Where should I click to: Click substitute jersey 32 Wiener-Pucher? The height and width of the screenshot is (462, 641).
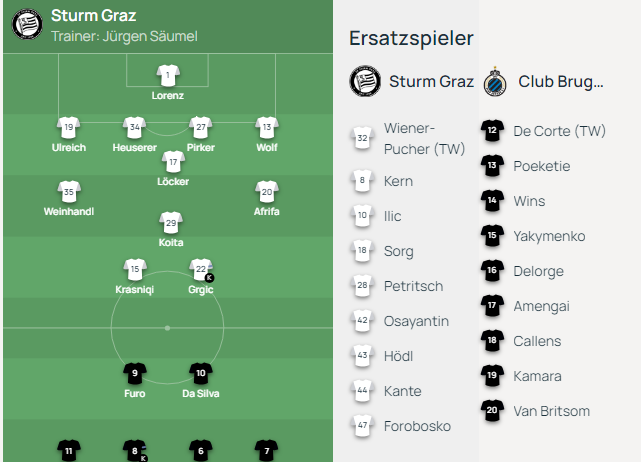(362, 138)
